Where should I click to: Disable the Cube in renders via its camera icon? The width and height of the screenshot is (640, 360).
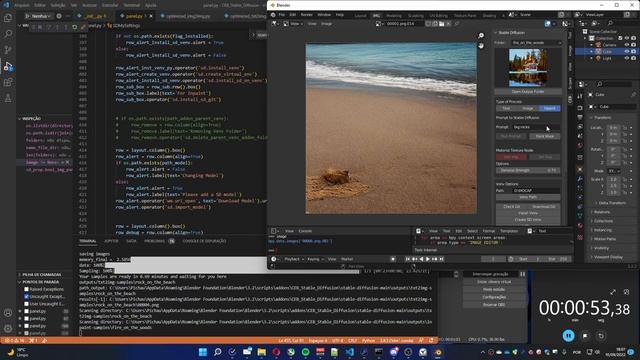(x=633, y=52)
